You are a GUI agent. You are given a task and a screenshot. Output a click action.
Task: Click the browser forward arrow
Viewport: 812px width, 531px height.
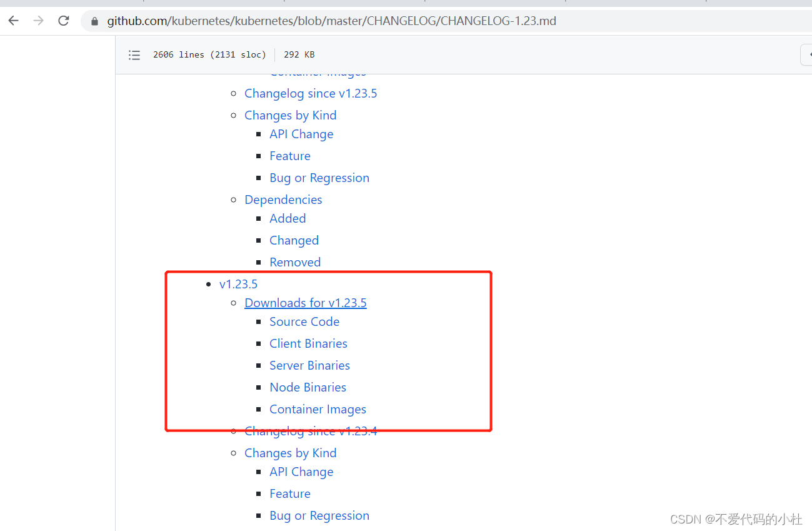39,21
